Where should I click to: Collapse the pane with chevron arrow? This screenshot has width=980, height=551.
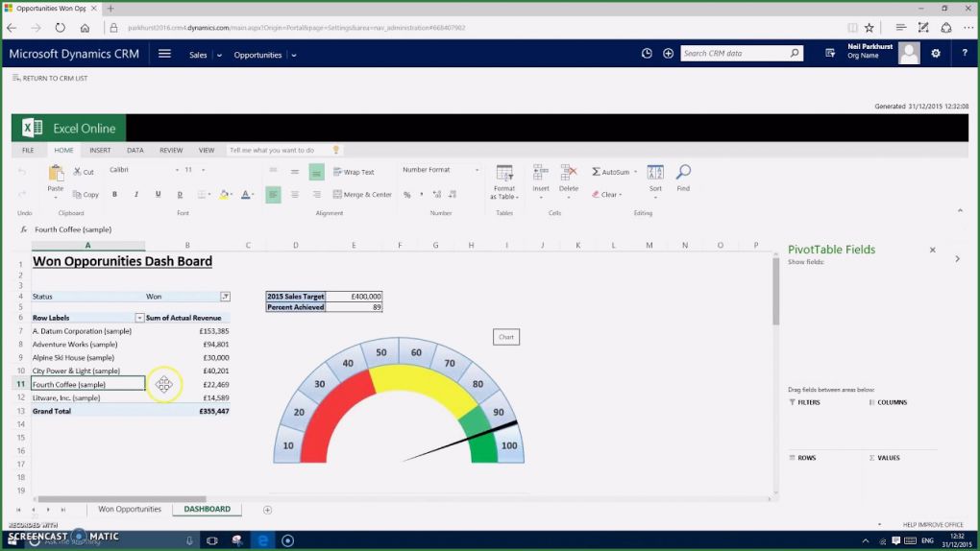(958, 258)
